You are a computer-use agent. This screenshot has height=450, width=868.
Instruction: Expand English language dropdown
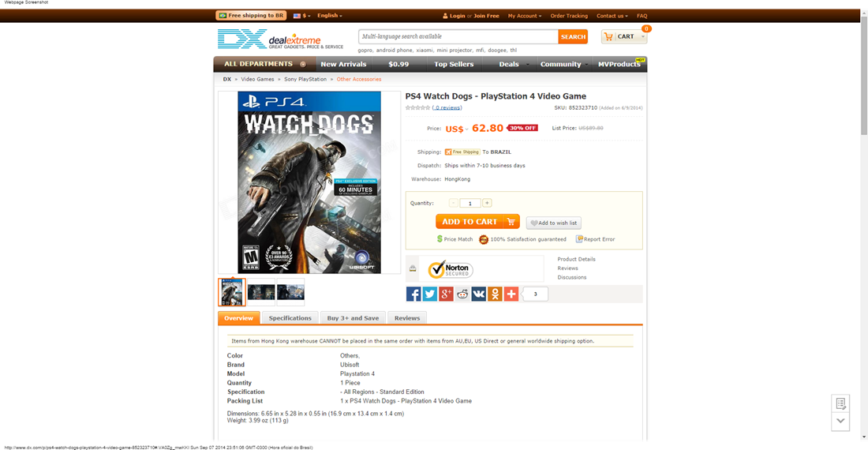[x=329, y=16]
